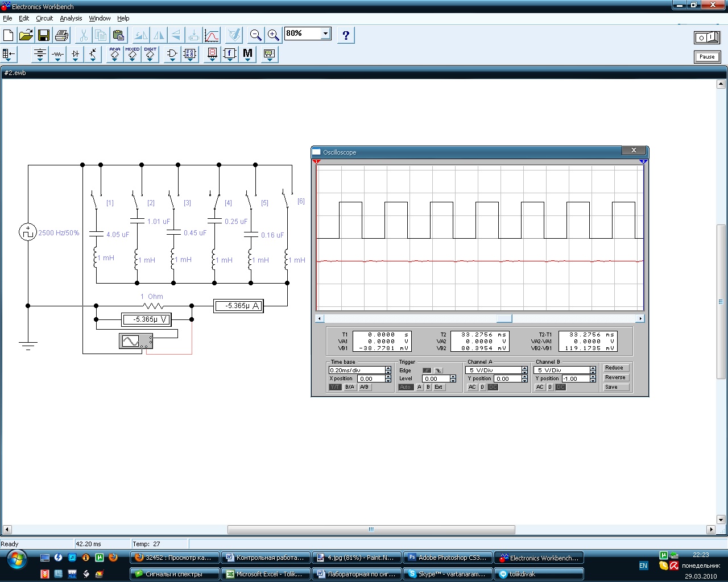Open the Instruments parts bin

coord(270,55)
